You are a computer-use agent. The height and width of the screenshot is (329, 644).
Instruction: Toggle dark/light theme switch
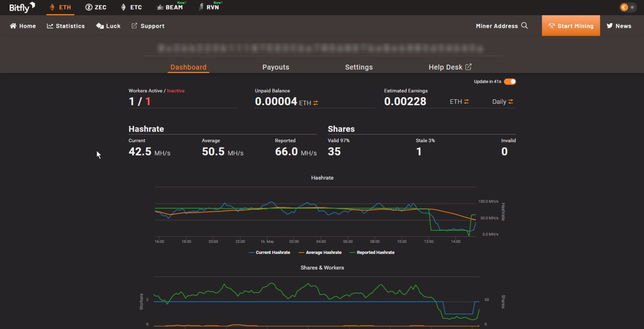point(627,7)
